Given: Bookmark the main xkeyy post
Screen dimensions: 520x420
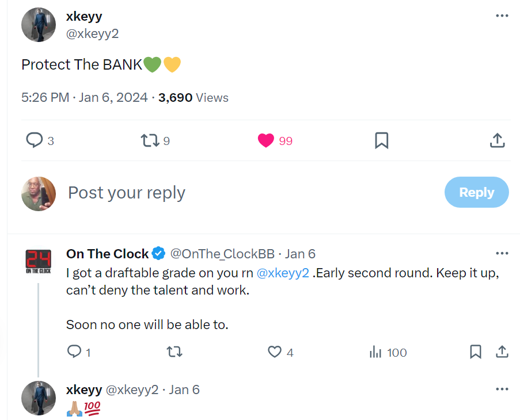Looking at the screenshot, I should tap(381, 140).
